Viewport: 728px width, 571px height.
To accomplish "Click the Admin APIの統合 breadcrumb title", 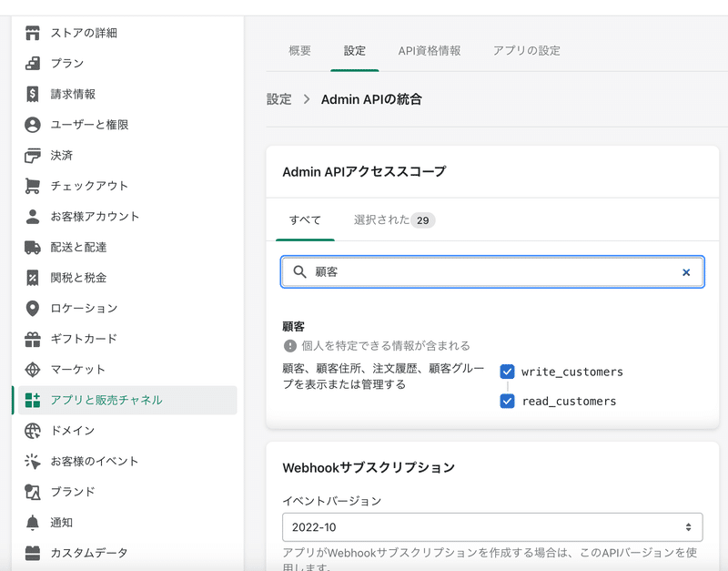I will tap(371, 99).
